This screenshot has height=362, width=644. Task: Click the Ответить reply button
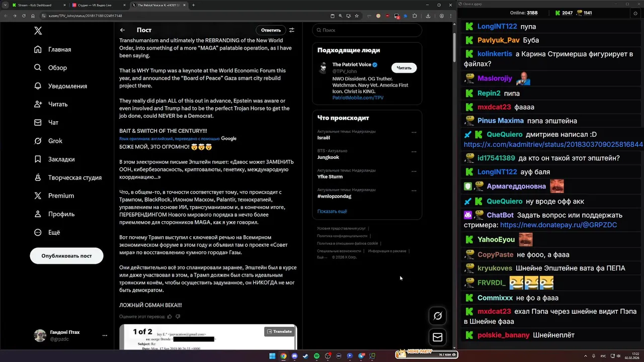pos(271,30)
